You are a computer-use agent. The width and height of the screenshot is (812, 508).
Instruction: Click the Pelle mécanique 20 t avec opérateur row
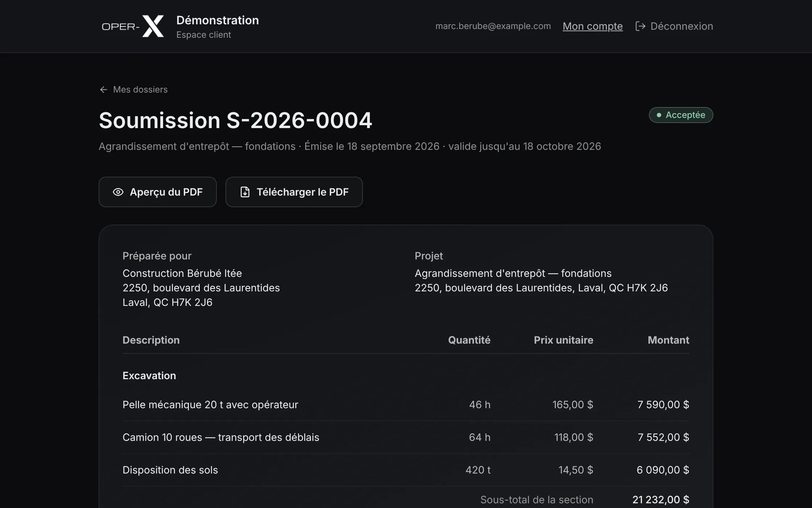406,405
